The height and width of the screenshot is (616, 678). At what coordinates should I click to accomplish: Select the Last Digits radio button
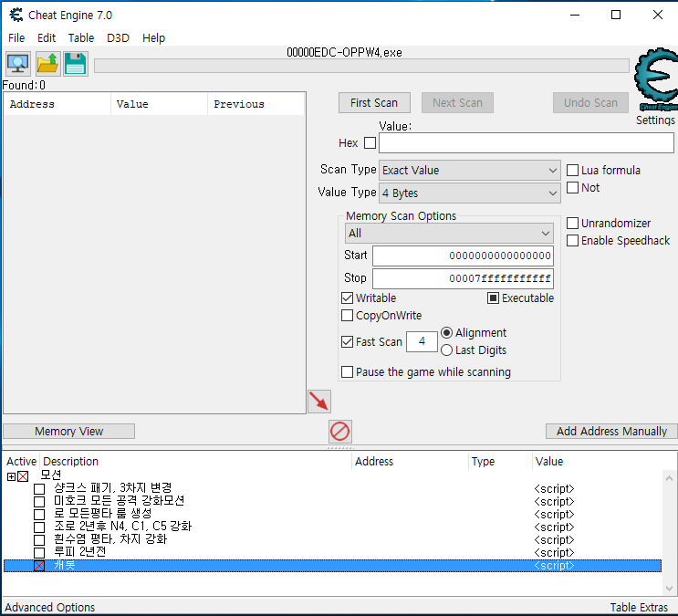coord(446,350)
